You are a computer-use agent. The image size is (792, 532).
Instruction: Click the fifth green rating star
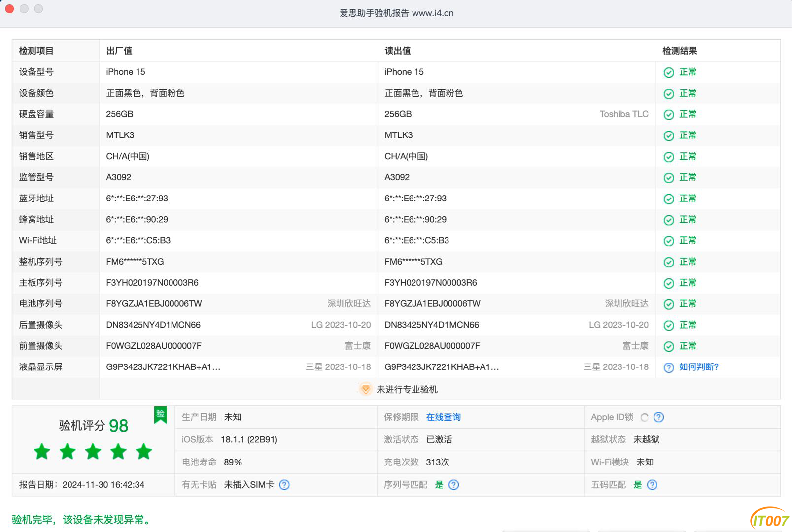pyautogui.click(x=144, y=451)
